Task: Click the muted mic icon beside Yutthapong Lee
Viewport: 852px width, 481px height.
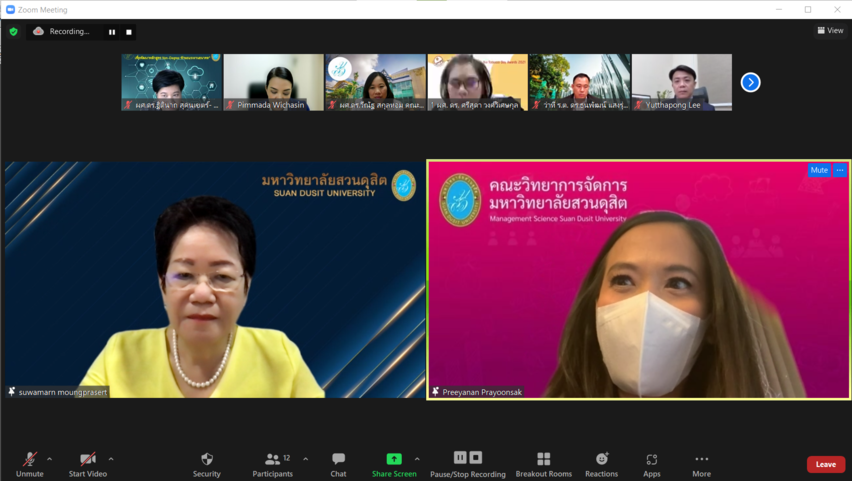Action: [638, 105]
